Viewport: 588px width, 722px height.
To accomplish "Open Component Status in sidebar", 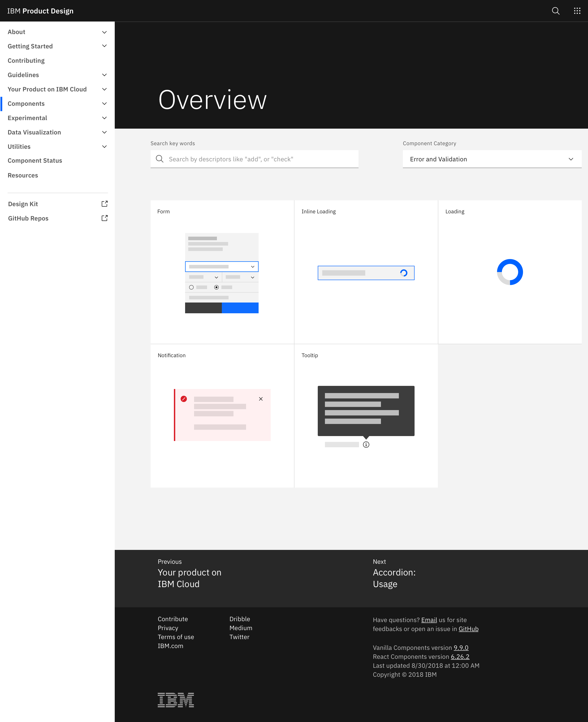I will click(35, 160).
